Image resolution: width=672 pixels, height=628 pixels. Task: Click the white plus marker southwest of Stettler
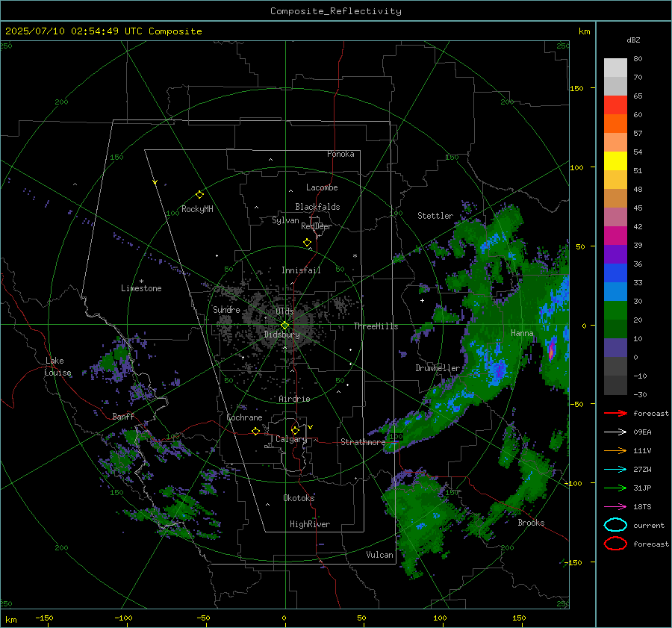click(422, 300)
